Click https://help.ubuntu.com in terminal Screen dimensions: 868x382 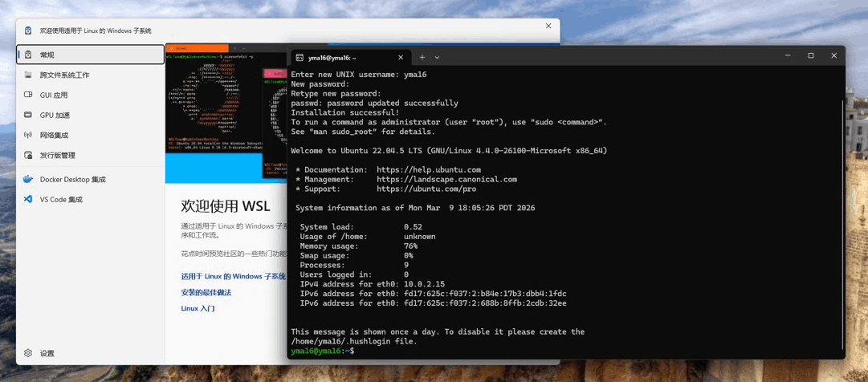429,169
